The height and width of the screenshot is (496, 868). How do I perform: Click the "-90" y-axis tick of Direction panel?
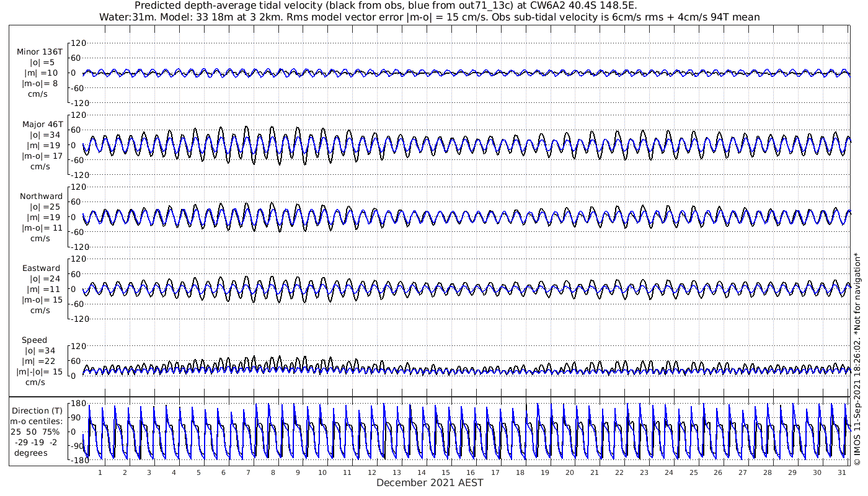point(79,446)
